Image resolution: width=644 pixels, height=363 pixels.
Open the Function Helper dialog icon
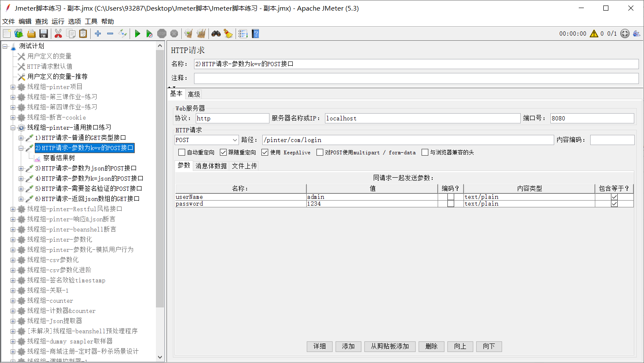click(243, 34)
